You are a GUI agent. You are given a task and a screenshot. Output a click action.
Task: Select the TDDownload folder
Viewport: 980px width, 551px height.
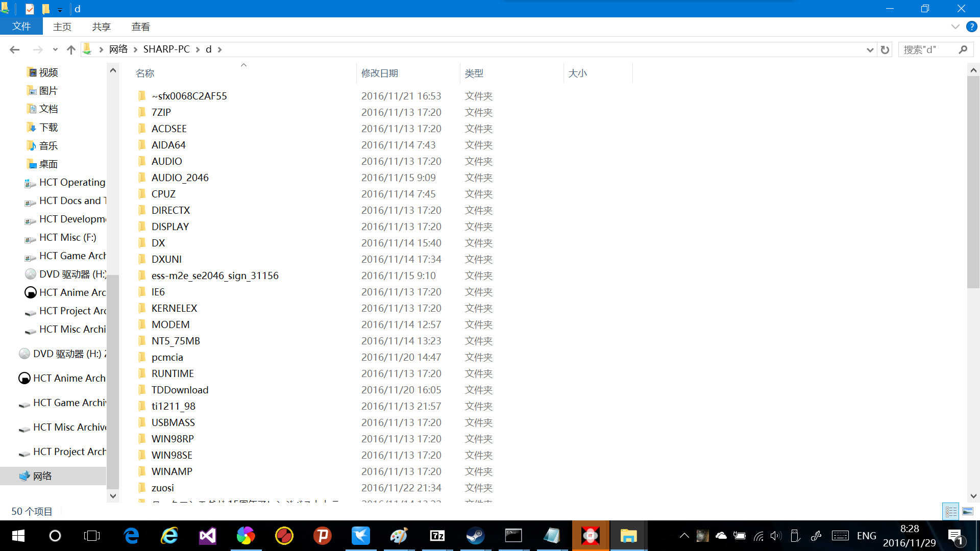[x=180, y=390]
